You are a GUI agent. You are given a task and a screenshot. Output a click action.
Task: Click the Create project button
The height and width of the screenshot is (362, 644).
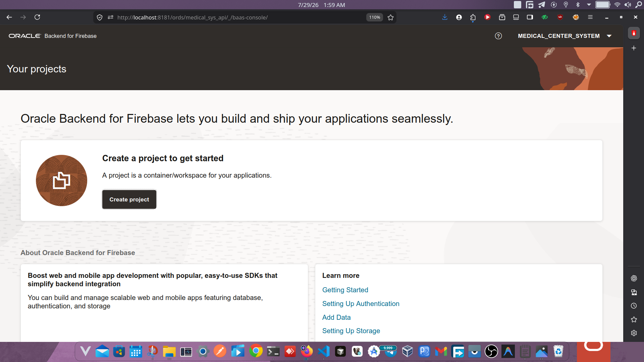[129, 199]
